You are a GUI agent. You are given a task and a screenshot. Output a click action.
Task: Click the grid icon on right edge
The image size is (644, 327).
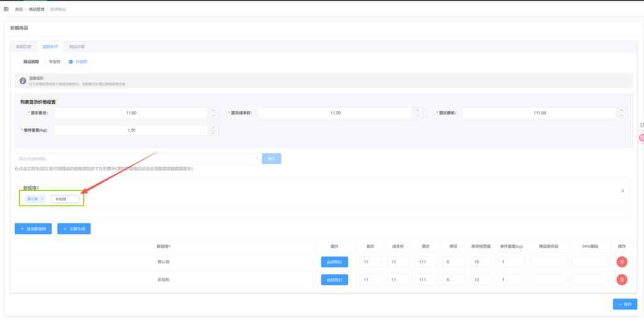coord(641,125)
